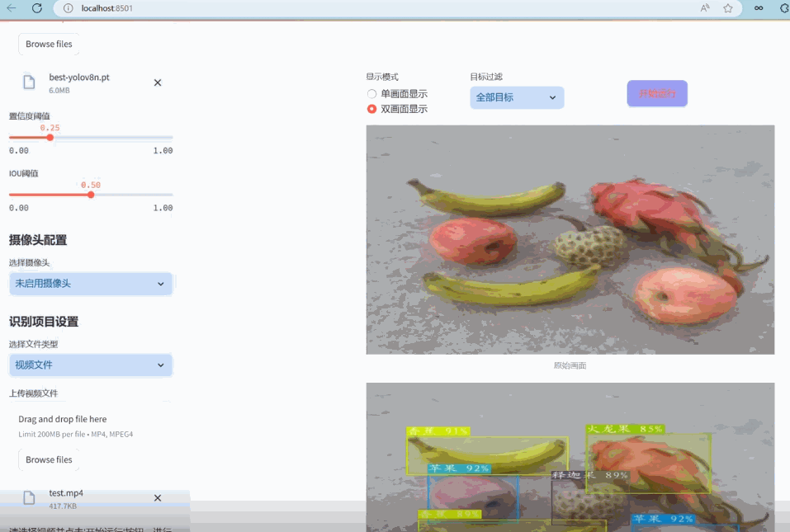Image resolution: width=790 pixels, height=532 pixels.
Task: Click the 香蕉 91% detection label
Action: point(438,431)
